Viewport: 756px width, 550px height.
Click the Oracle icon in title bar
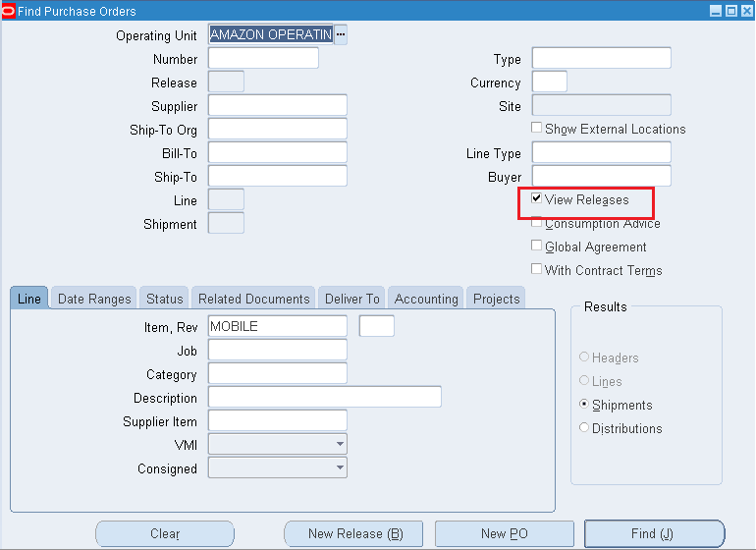pos(9,11)
